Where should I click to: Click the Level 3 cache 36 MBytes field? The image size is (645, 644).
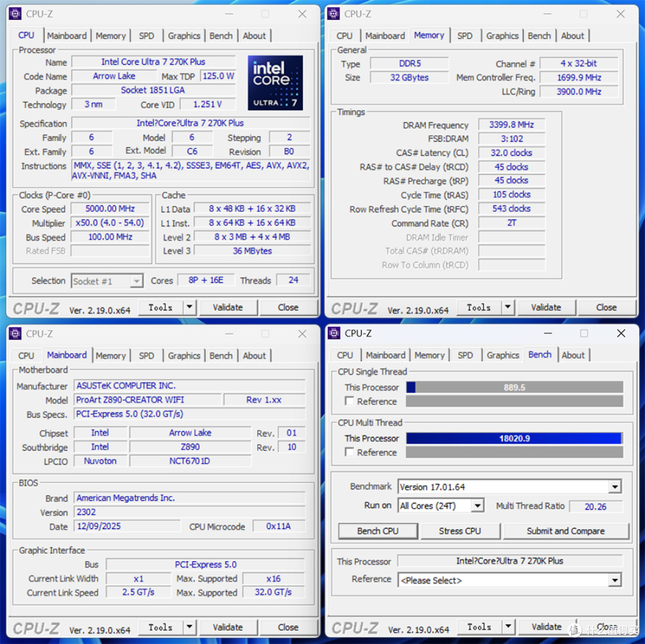click(252, 250)
